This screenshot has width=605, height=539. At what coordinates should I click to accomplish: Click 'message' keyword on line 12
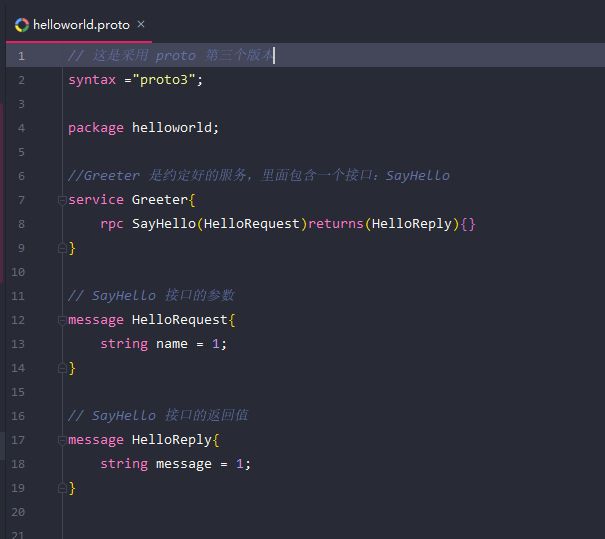(96, 320)
